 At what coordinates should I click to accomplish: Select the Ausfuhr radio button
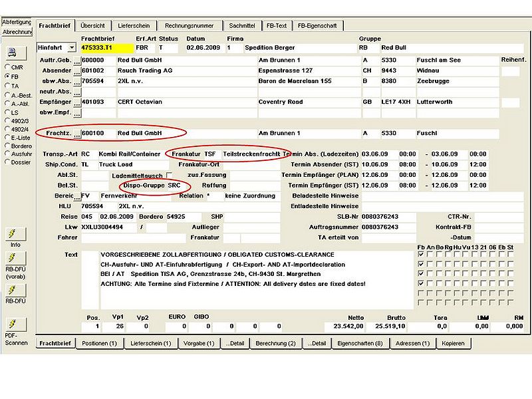pos(7,154)
